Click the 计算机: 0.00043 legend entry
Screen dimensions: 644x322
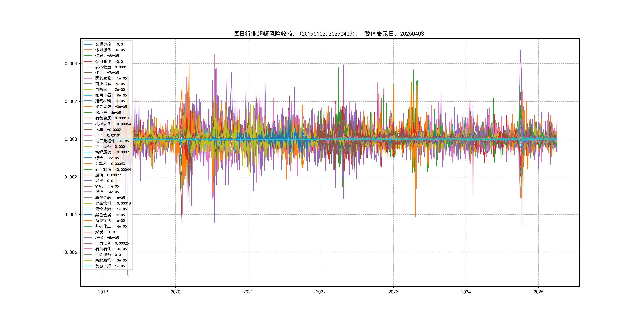[110, 164]
